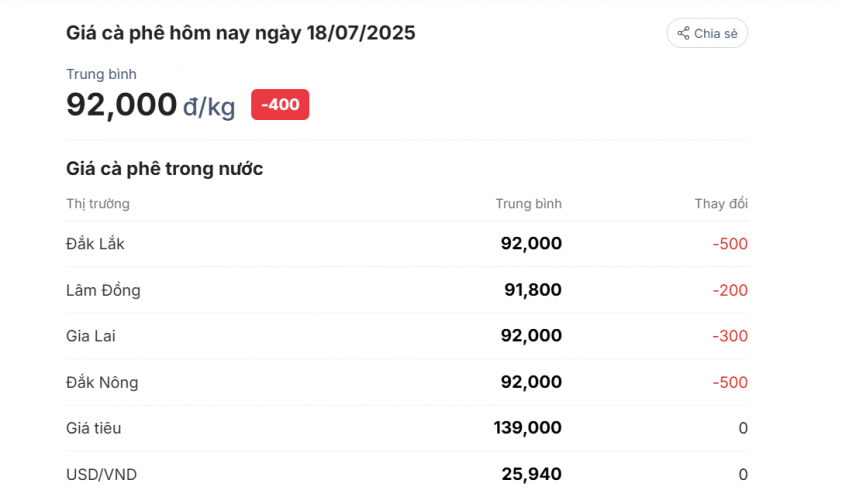This screenshot has height=497, width=842.
Task: Select the Đắk Lắk market row
Action: [x=96, y=244]
